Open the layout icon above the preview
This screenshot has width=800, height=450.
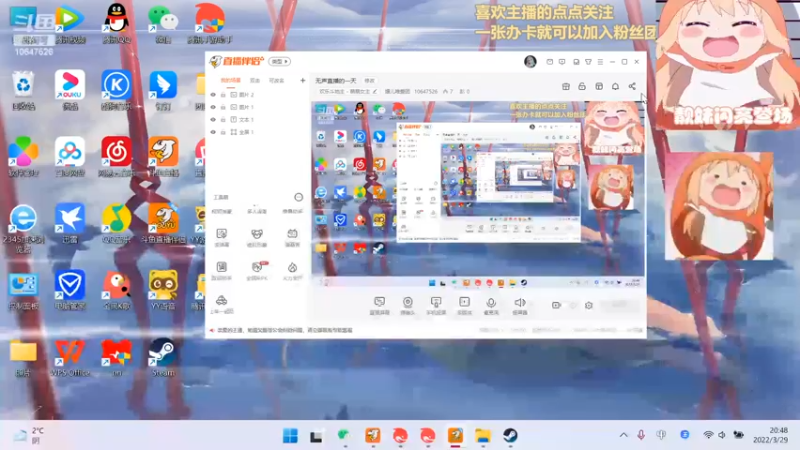tap(599, 86)
